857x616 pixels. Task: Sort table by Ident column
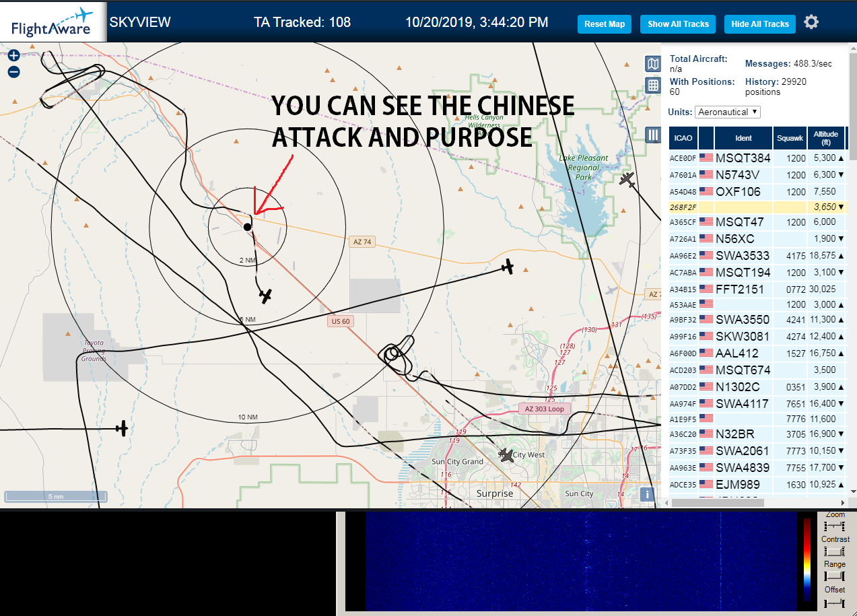pyautogui.click(x=743, y=138)
